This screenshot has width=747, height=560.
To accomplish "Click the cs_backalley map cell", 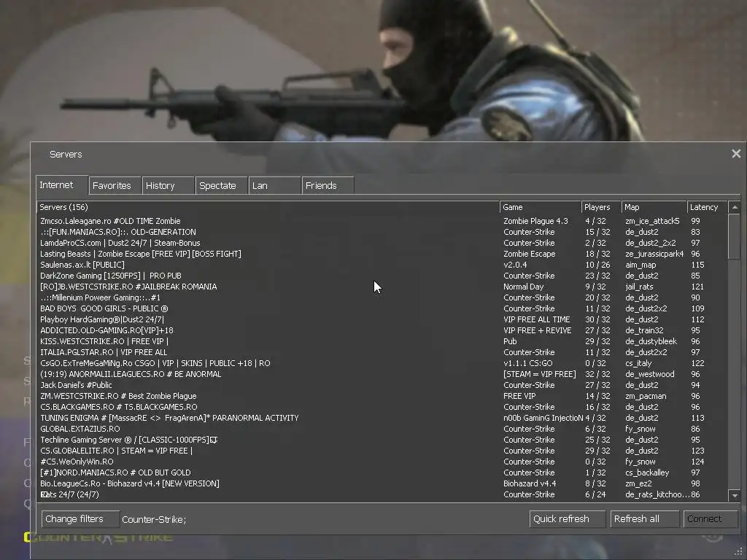I will 647,472.
